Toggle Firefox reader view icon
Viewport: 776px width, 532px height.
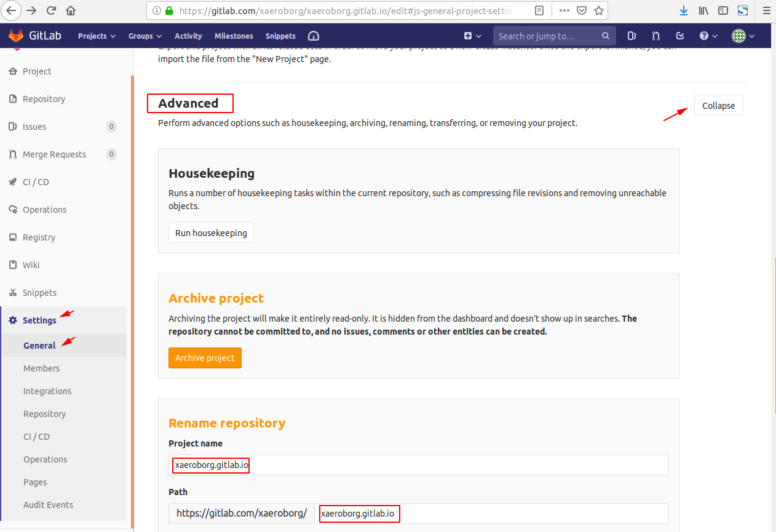[x=539, y=10]
